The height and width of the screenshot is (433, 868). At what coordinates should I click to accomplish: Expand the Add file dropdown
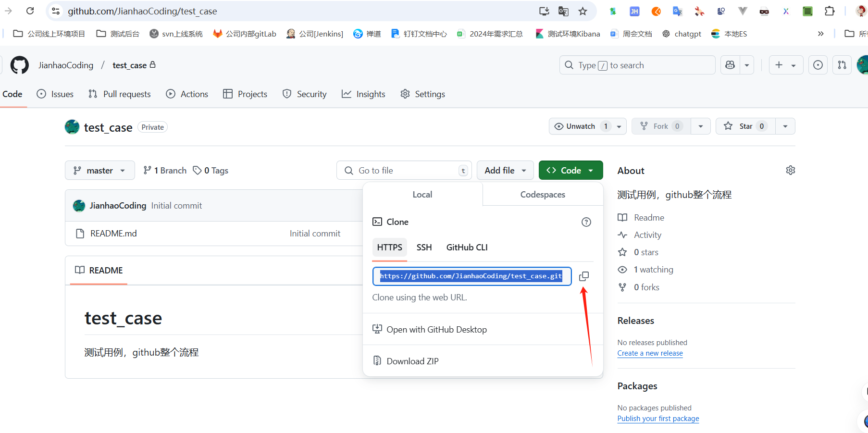click(x=505, y=171)
